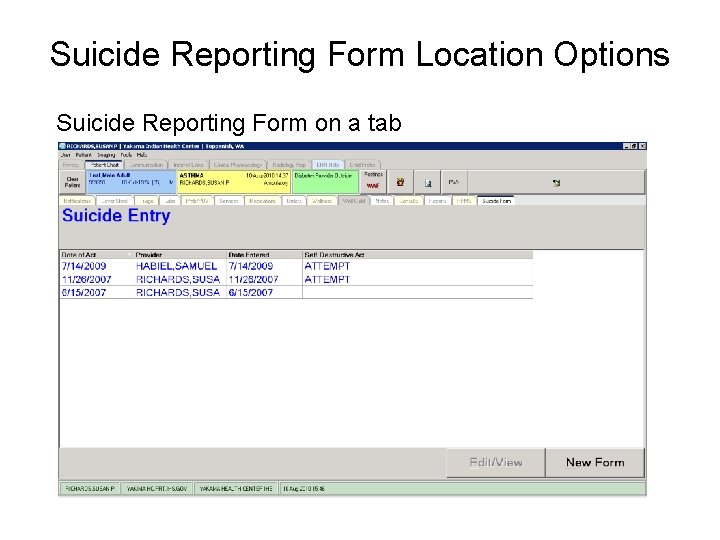Select the 11/26/2007 date of act entry
The width and height of the screenshot is (720, 540).
(x=86, y=279)
